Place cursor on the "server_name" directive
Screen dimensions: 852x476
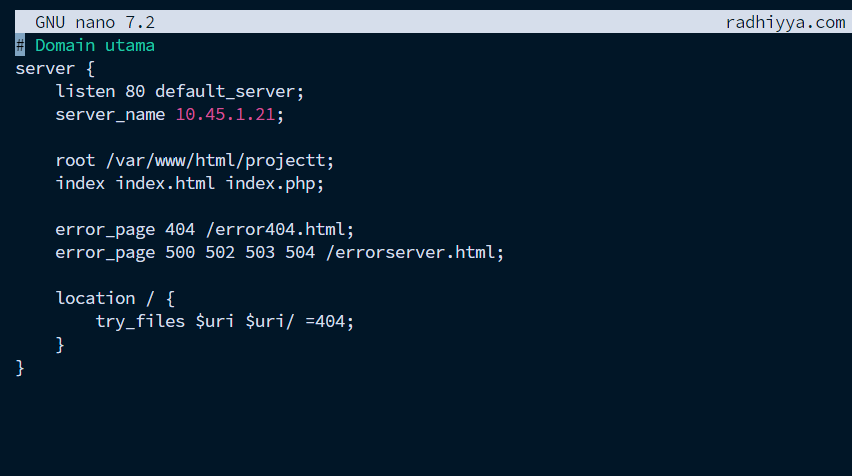[110, 114]
